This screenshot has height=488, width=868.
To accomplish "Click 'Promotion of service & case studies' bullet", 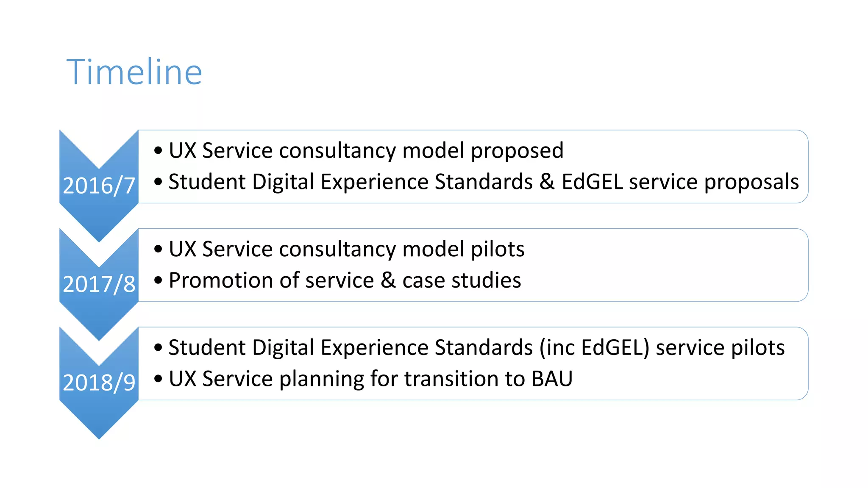I will (x=345, y=280).
